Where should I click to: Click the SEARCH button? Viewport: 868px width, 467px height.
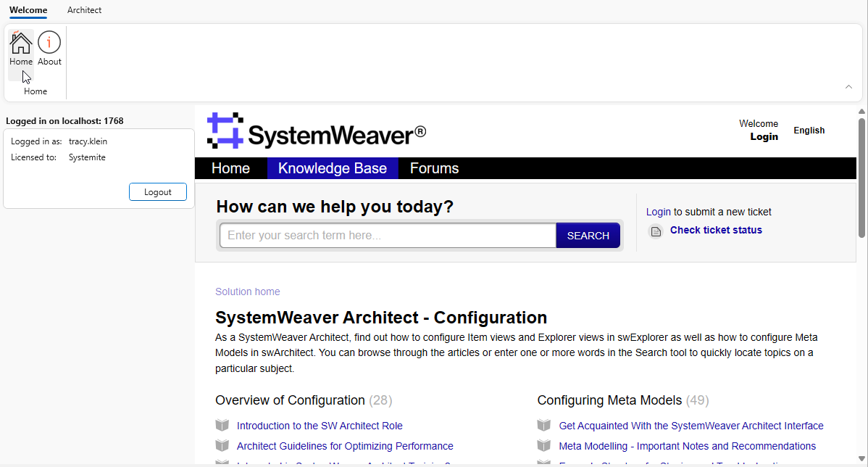(x=588, y=236)
